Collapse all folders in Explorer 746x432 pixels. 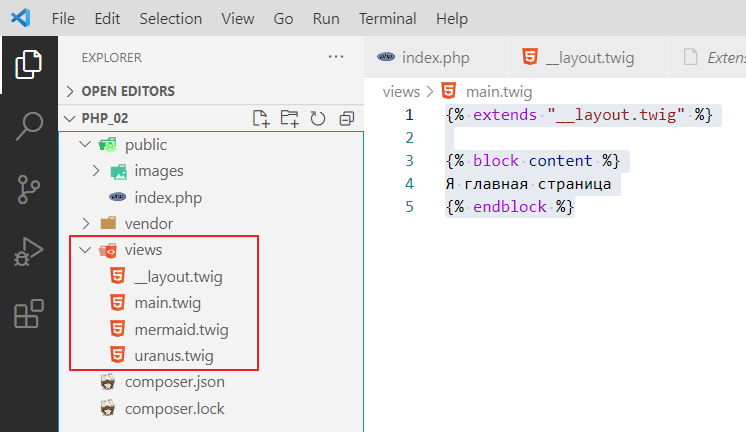346,119
